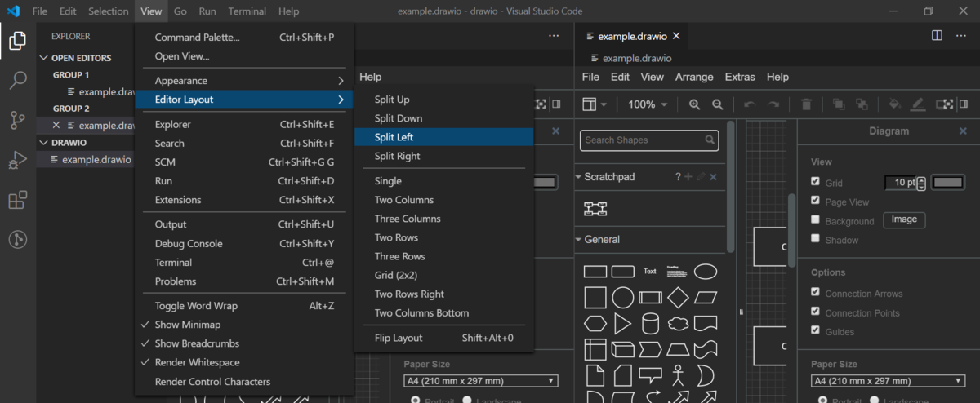Image resolution: width=980 pixels, height=403 pixels.
Task: Open the Extensions view in the activity bar
Action: [x=17, y=200]
